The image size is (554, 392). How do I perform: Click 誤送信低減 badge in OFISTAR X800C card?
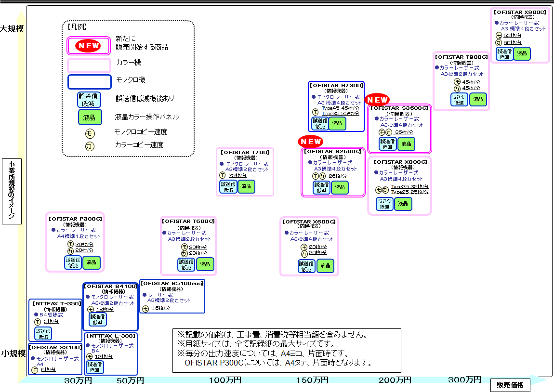(385, 204)
